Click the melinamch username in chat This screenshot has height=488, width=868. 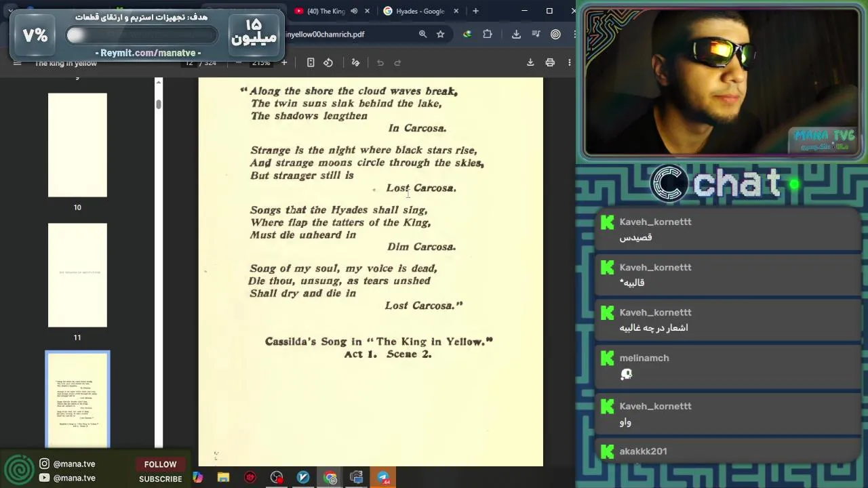(644, 358)
